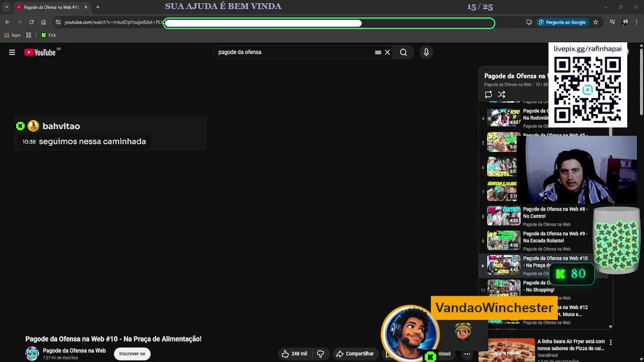Open the on-screen keyboard icon in search
Viewport: 644px width, 362px height.
378,52
